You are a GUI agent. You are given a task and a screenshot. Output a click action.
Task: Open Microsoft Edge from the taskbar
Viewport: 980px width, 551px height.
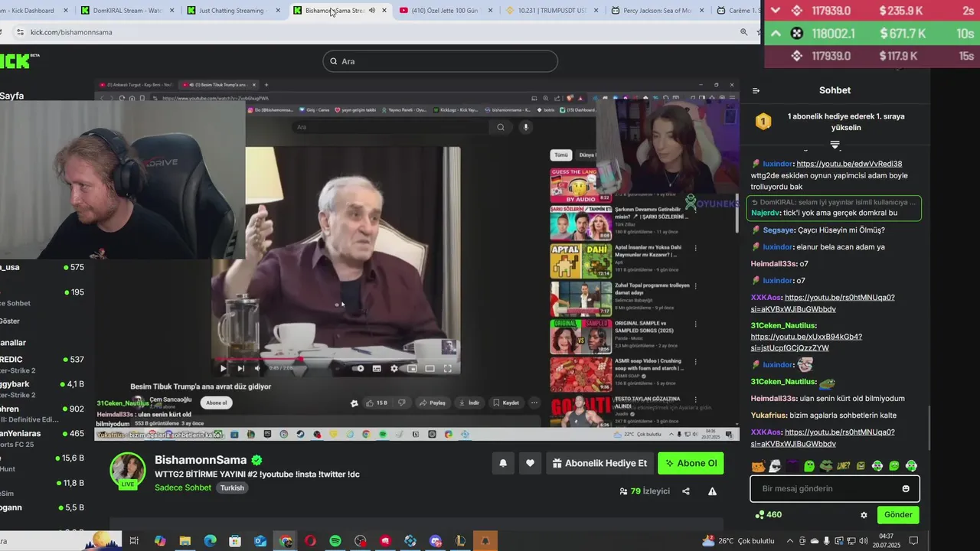[210, 541]
